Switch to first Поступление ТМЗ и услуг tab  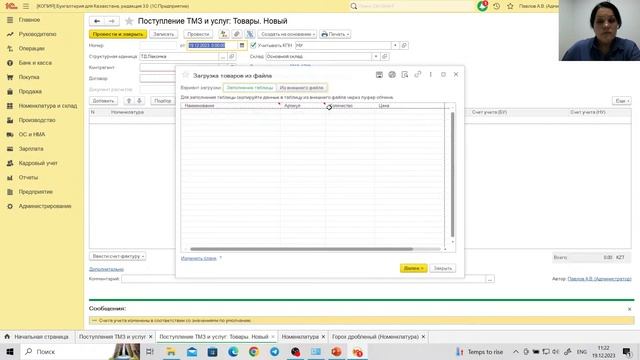tap(112, 337)
